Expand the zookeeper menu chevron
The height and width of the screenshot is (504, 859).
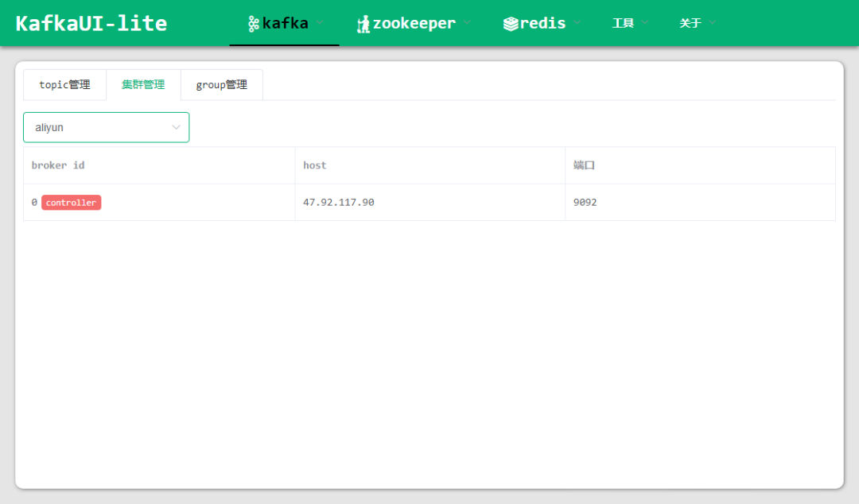coord(468,22)
